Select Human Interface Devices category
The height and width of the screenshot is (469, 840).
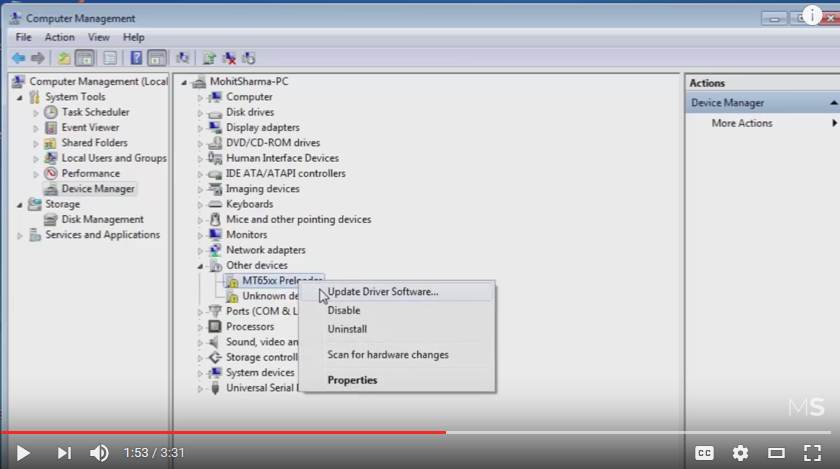pos(282,158)
